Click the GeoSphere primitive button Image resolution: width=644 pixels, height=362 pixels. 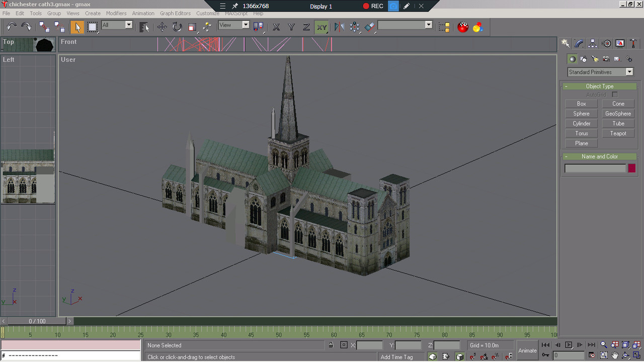[x=618, y=114]
